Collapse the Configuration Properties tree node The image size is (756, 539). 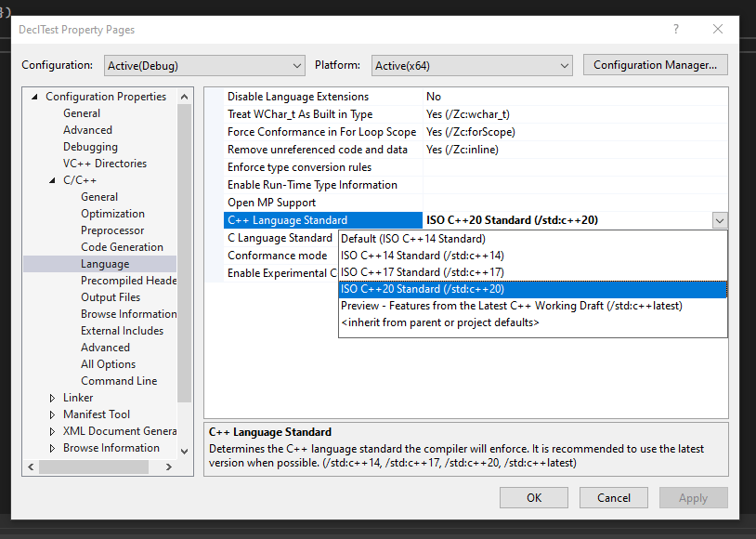pyautogui.click(x=34, y=96)
